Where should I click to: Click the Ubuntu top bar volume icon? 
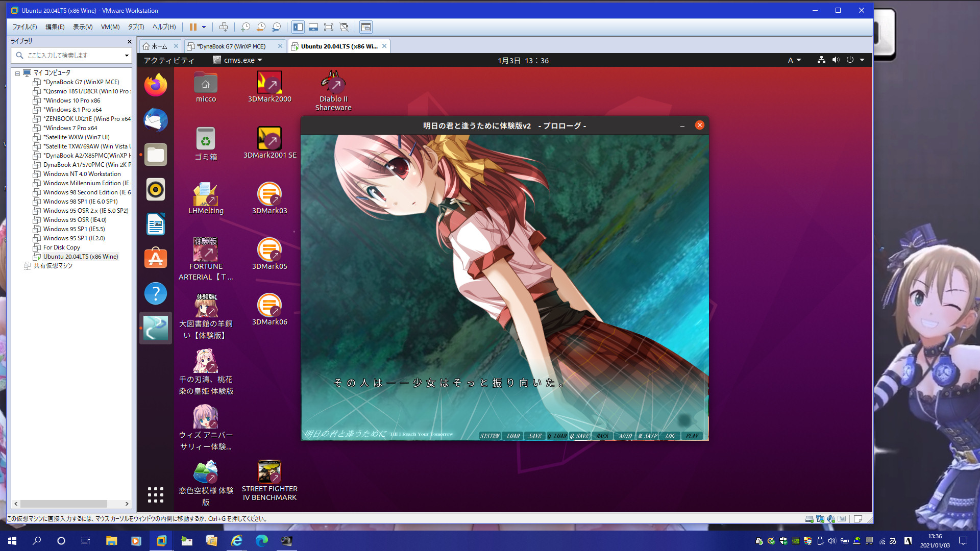click(836, 60)
